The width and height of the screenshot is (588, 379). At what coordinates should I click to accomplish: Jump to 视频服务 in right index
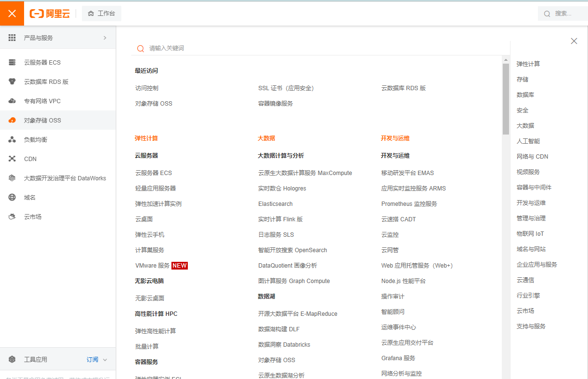[528, 172]
